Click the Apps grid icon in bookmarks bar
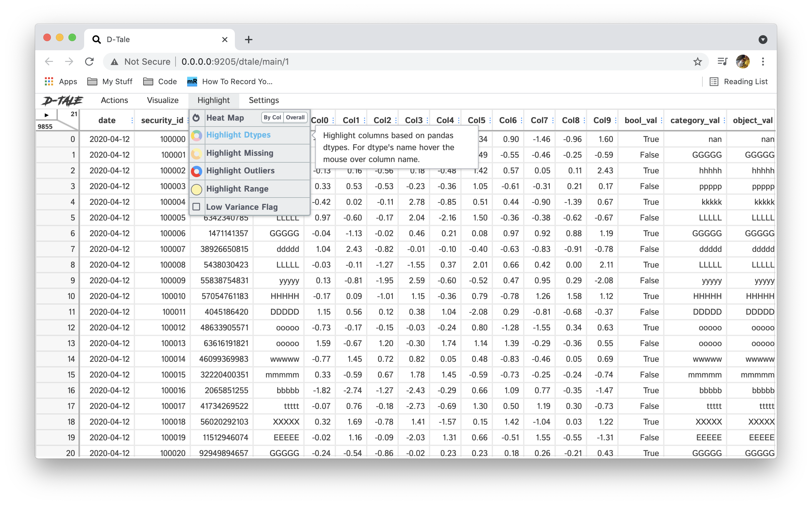812x505 pixels. [49, 82]
